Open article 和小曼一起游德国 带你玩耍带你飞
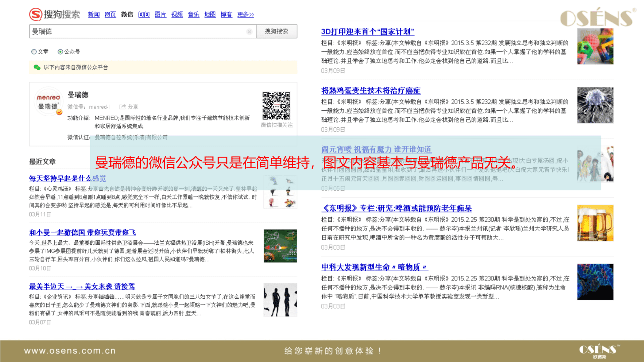Viewport: 644px width, 362px height. 83,232
